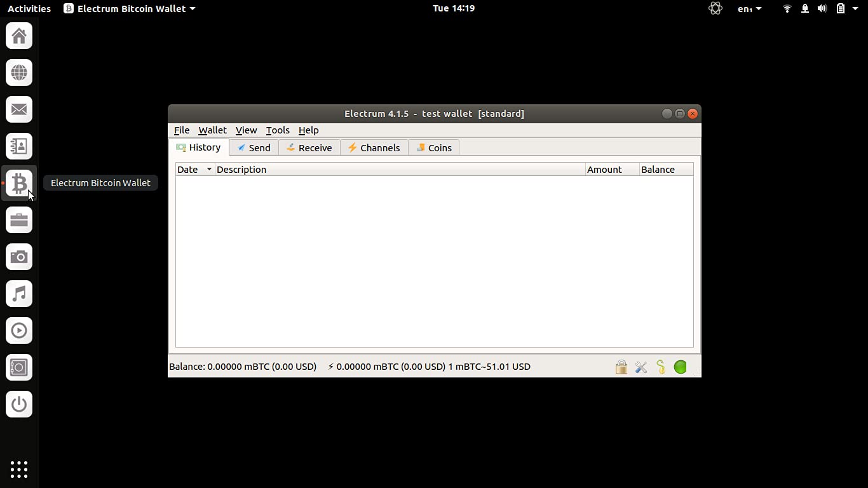Open the Electrum Bitcoin Wallet app menu in top bar
Viewport: 868px width, 488px height.
click(130, 8)
